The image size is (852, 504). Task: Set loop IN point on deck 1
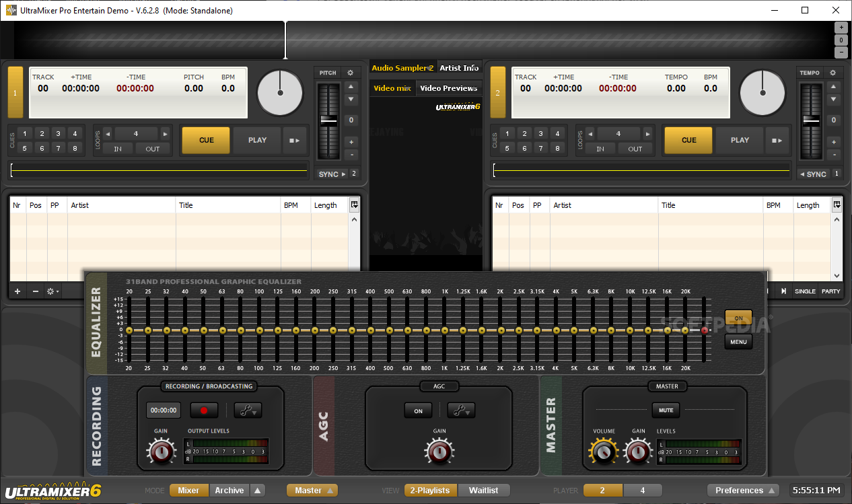tap(118, 149)
